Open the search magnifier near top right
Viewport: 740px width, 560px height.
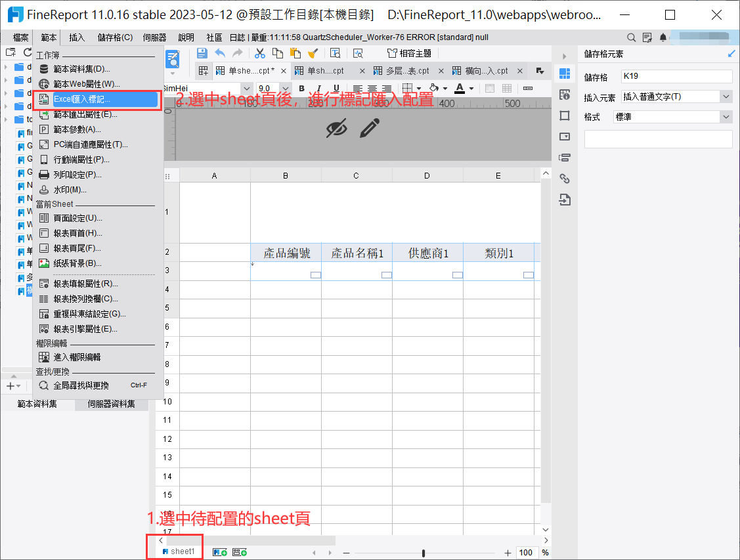click(x=631, y=37)
